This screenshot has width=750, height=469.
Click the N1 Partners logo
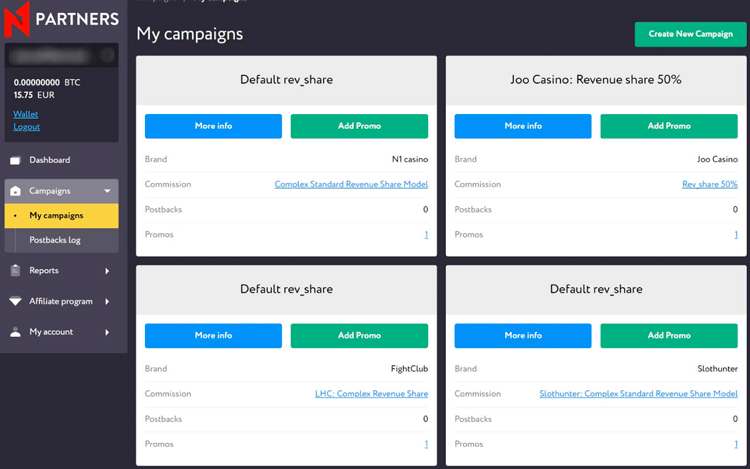point(61,19)
